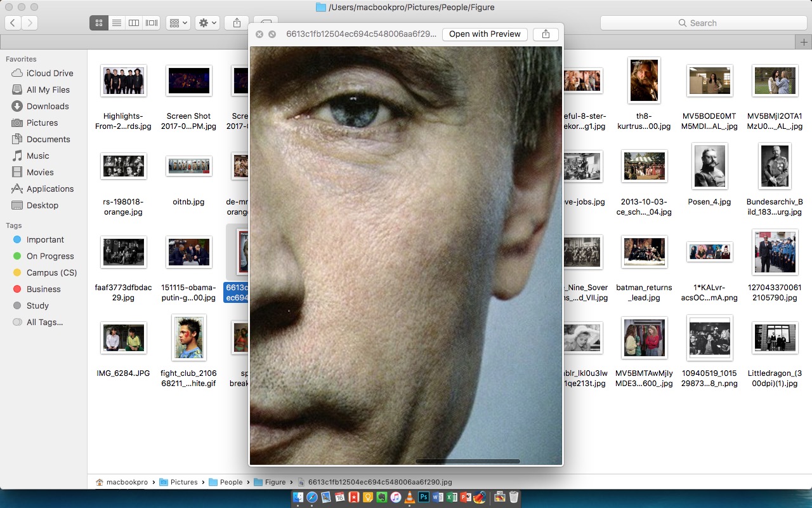Image resolution: width=812 pixels, height=508 pixels.
Task: Go to macbookpro in the path bar
Action: (x=122, y=482)
